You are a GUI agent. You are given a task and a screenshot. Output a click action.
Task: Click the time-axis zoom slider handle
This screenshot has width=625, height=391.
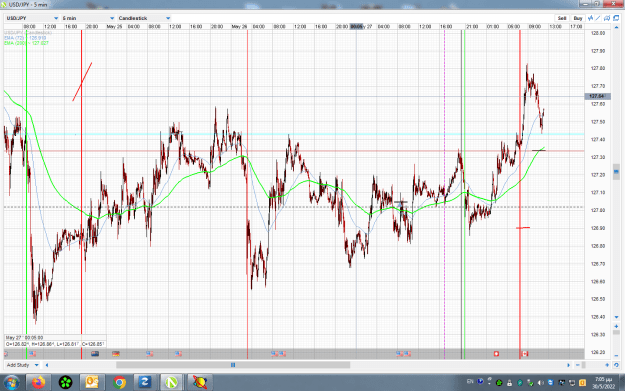[584, 365]
